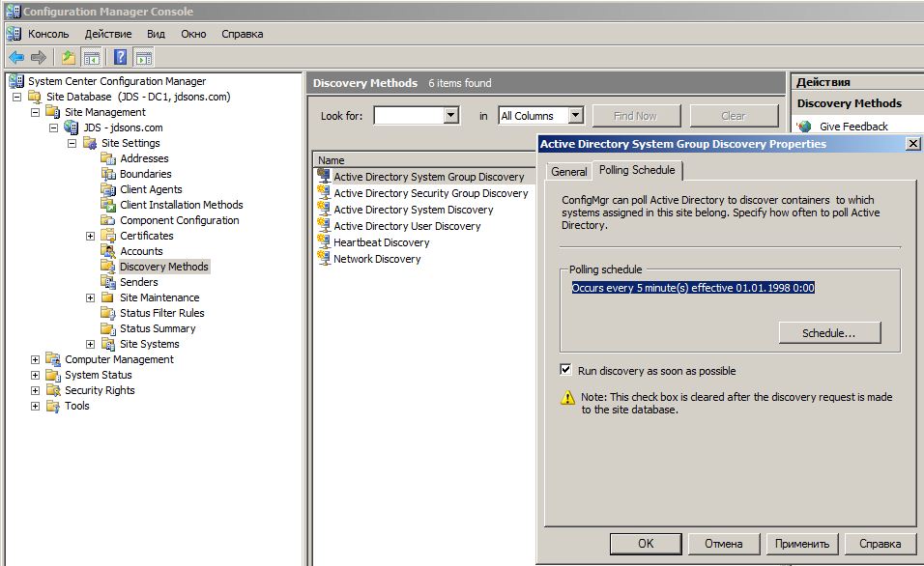Screen dimensions: 924x566
Task: Click the Справка dialog button
Action: [x=880, y=544]
